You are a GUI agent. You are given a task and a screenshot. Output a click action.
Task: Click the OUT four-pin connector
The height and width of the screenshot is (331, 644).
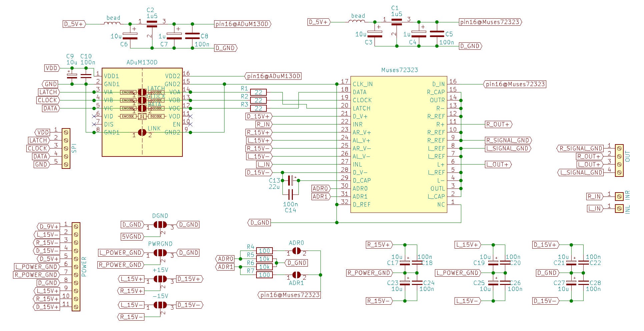point(619,160)
